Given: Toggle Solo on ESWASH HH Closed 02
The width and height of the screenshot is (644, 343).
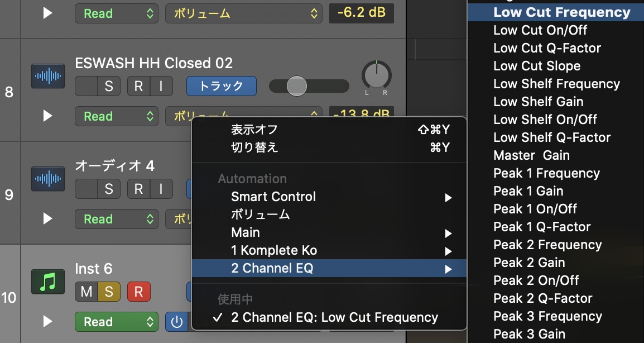Looking at the screenshot, I should (x=108, y=86).
